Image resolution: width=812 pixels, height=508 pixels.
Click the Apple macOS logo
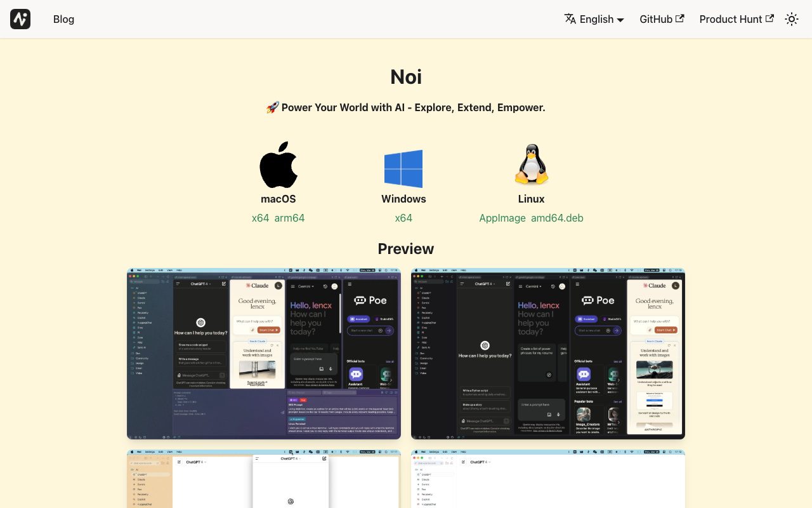click(278, 164)
